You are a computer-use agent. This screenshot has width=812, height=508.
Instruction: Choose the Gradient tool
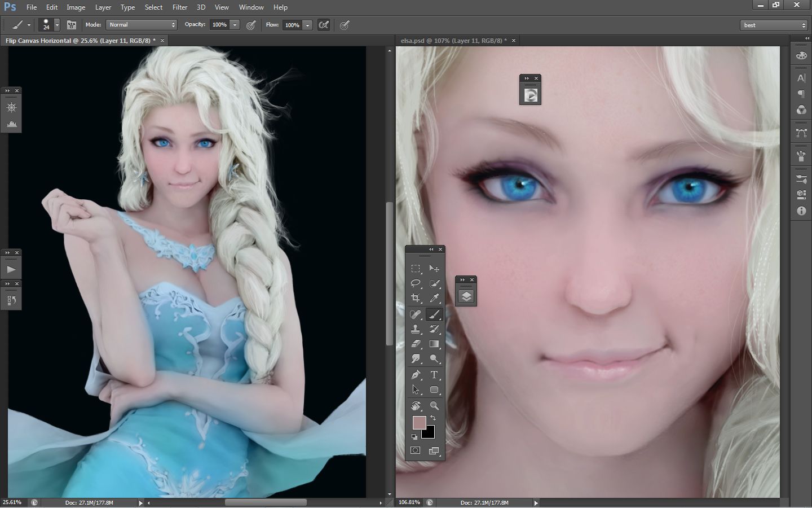[434, 344]
